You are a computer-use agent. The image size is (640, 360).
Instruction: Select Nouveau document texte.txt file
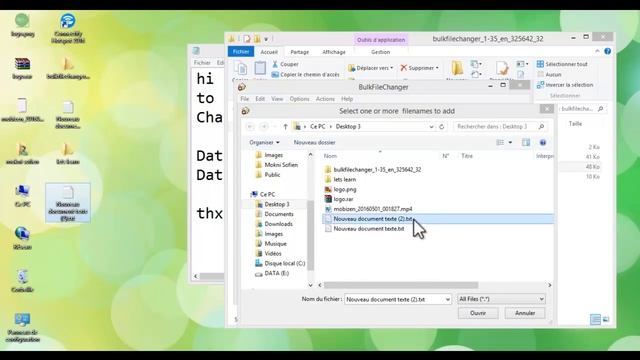(364, 229)
